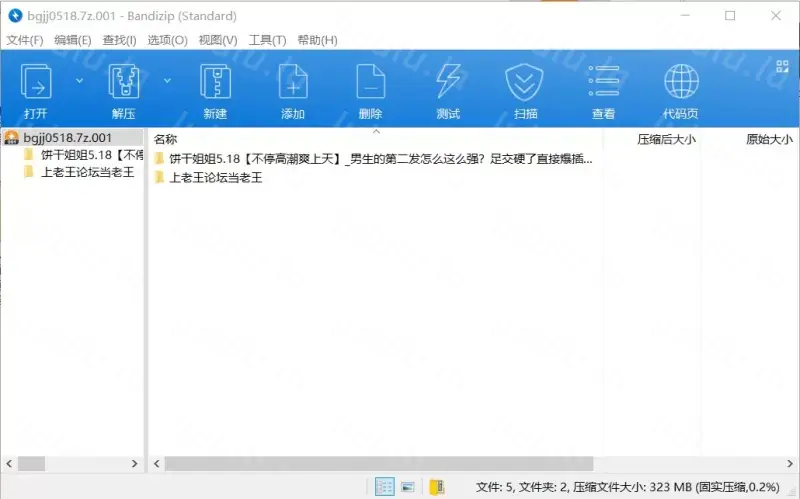Click the Open (打开) toolbar icon
The width and height of the screenshot is (800, 499).
coord(36,82)
